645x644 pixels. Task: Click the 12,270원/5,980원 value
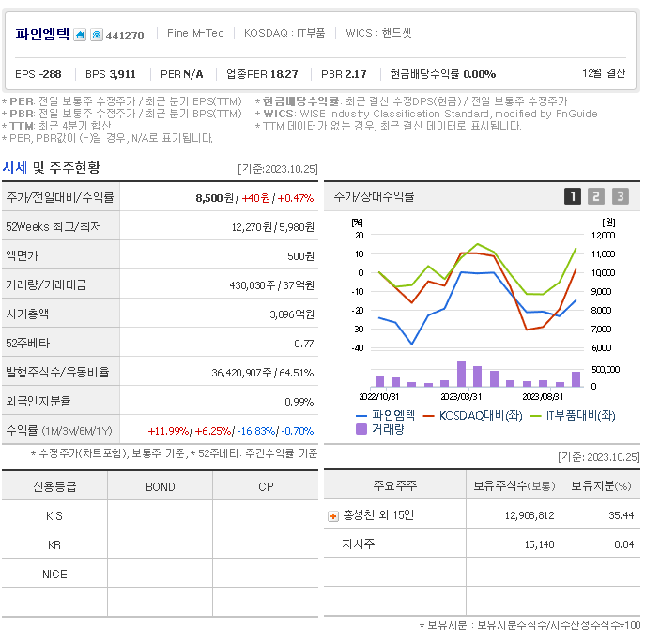pos(273,227)
